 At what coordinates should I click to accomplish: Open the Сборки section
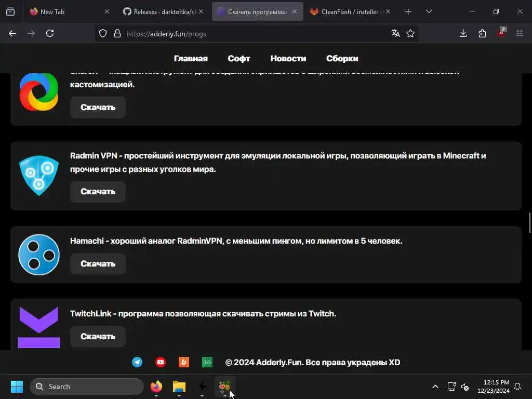tap(342, 58)
